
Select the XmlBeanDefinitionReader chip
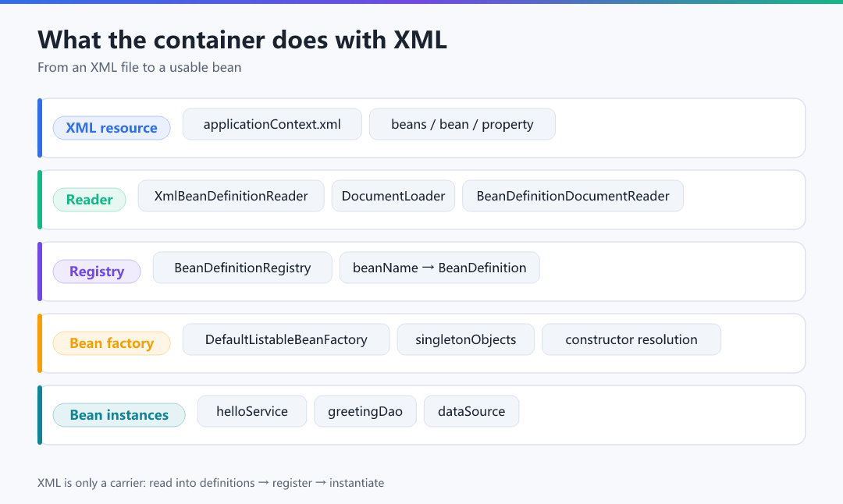click(x=231, y=196)
